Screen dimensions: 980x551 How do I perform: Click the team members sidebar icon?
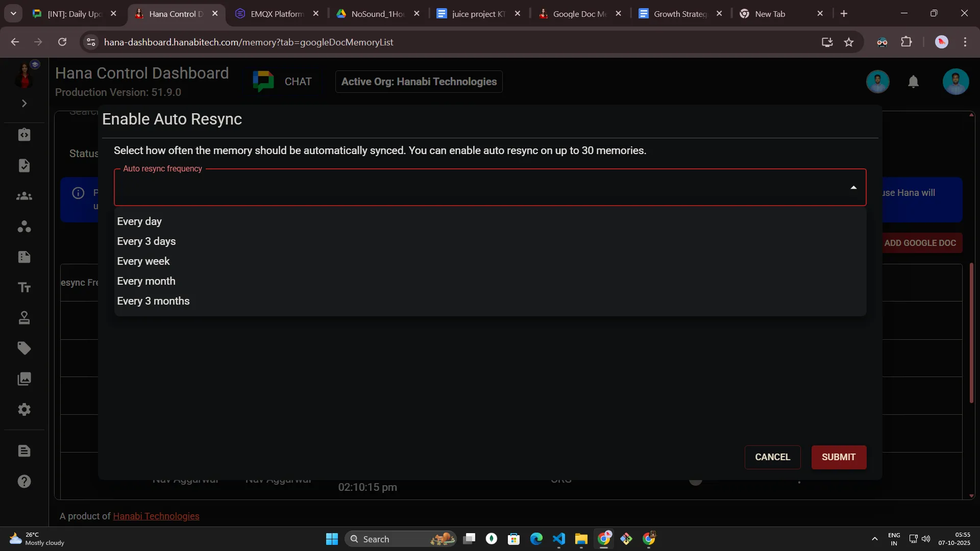[x=24, y=196]
